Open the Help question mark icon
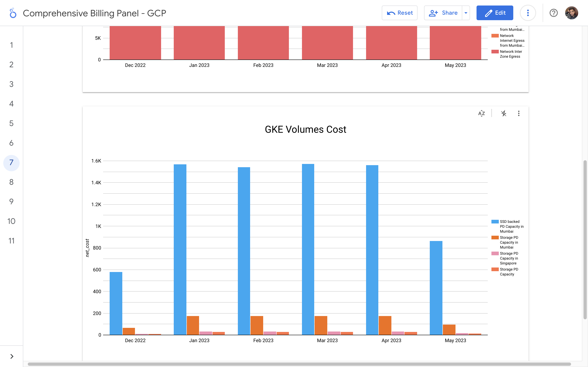Viewport: 588px width, 367px height. point(553,13)
